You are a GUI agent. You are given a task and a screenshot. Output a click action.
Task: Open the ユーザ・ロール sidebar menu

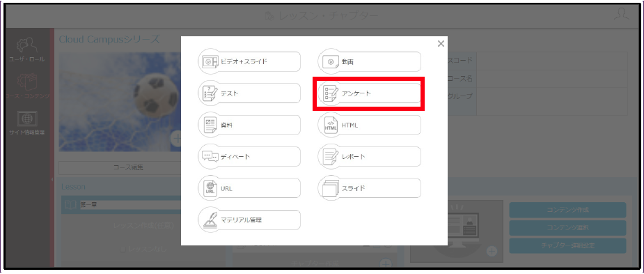[x=27, y=50]
